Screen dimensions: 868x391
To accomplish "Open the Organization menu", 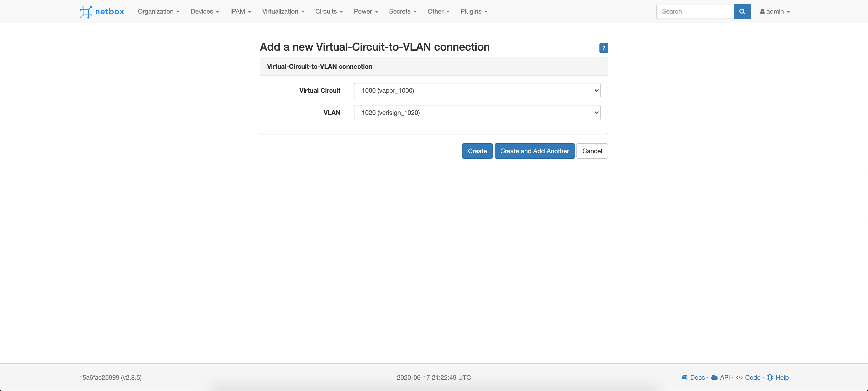I will pos(158,12).
